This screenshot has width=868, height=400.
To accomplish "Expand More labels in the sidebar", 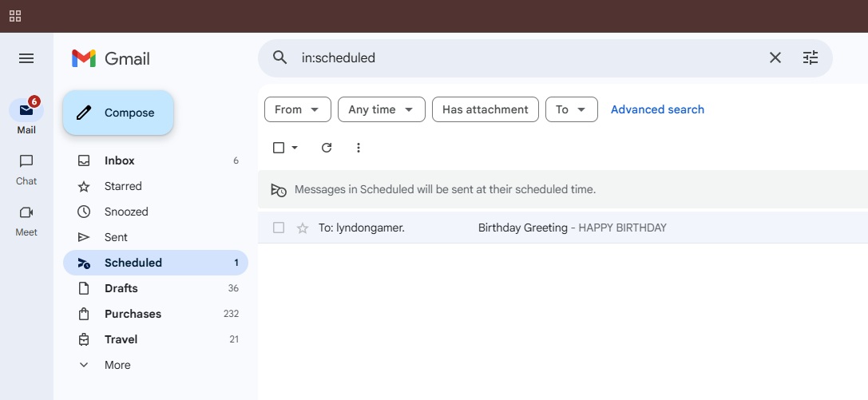I will pyautogui.click(x=117, y=365).
